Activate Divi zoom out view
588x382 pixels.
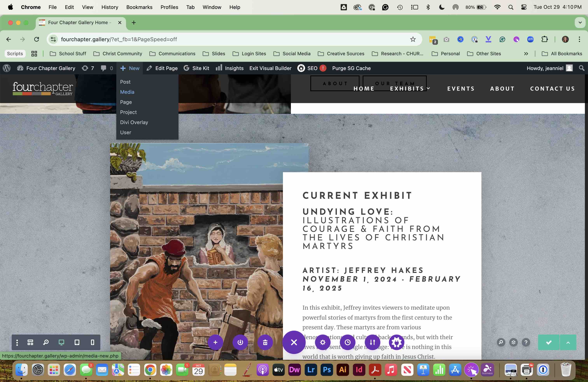click(x=46, y=343)
